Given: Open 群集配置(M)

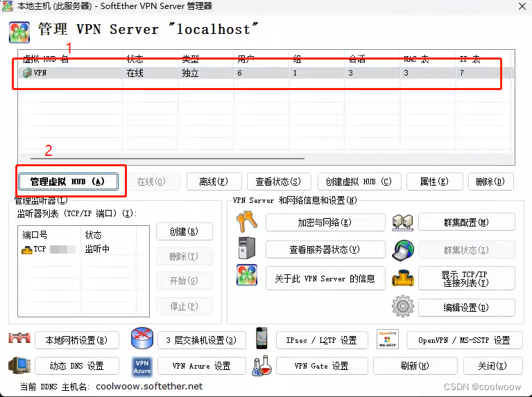Looking at the screenshot, I should pos(467,222).
